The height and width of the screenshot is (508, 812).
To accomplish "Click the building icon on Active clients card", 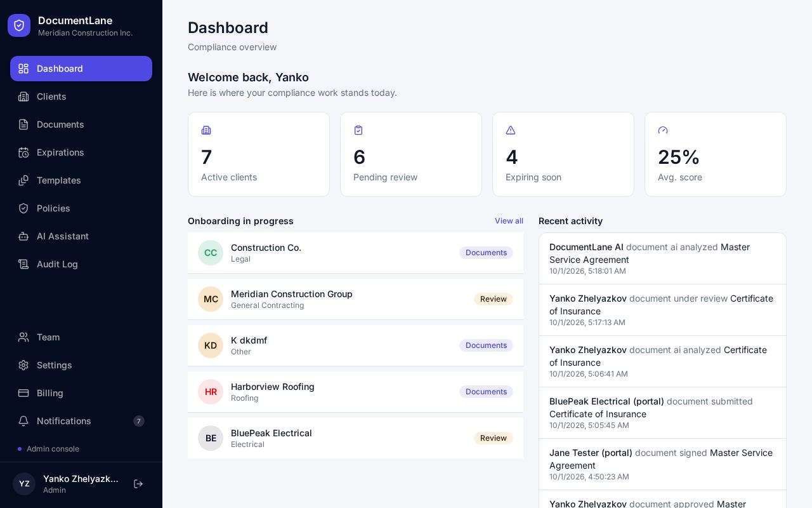I will pos(206,130).
